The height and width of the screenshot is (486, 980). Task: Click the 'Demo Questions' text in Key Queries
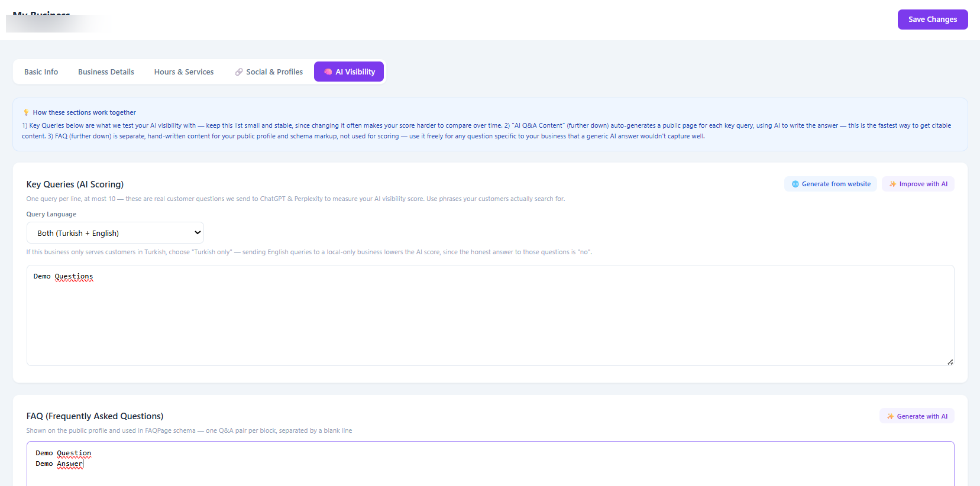63,276
